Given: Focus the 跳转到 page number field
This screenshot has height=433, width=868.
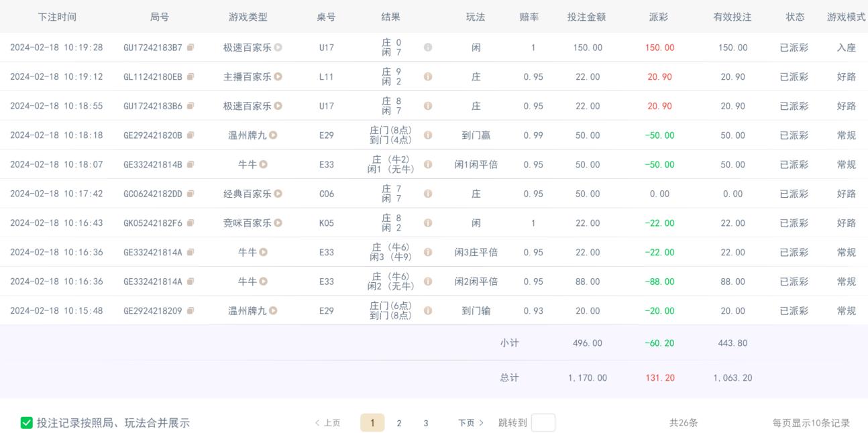Looking at the screenshot, I should click(x=543, y=423).
